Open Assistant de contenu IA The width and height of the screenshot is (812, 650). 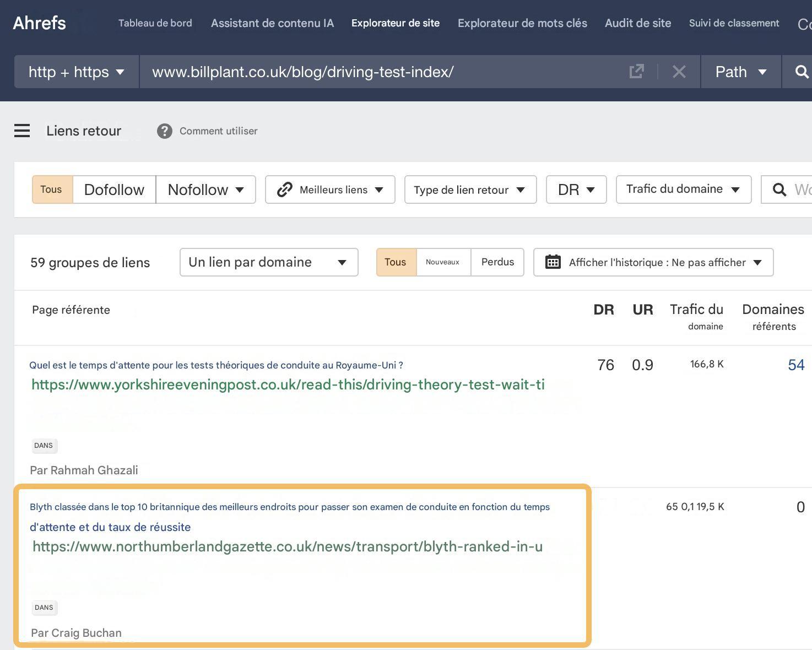pyautogui.click(x=272, y=23)
